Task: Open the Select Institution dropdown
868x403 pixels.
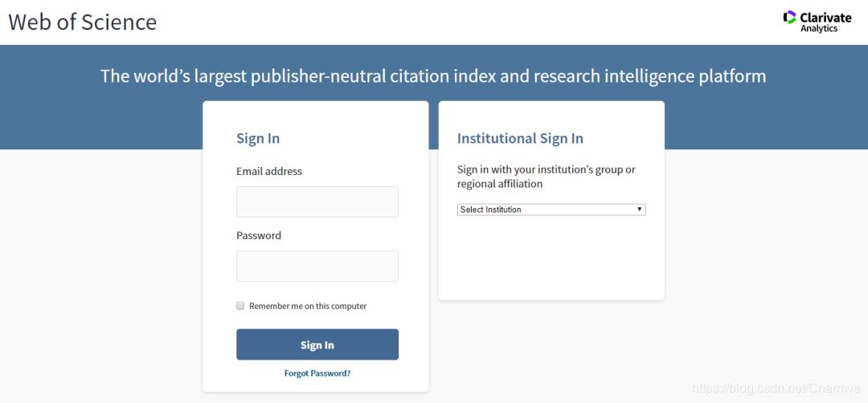Action: [547, 210]
